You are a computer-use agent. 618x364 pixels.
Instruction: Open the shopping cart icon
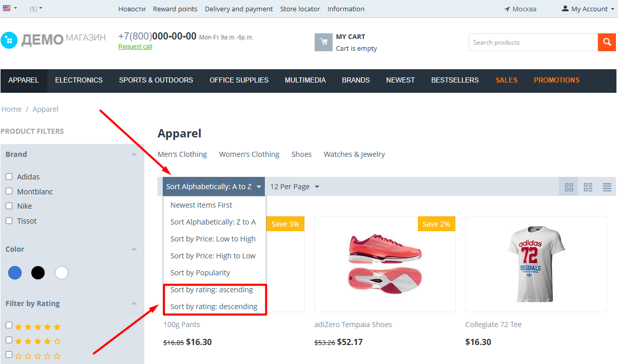click(323, 43)
